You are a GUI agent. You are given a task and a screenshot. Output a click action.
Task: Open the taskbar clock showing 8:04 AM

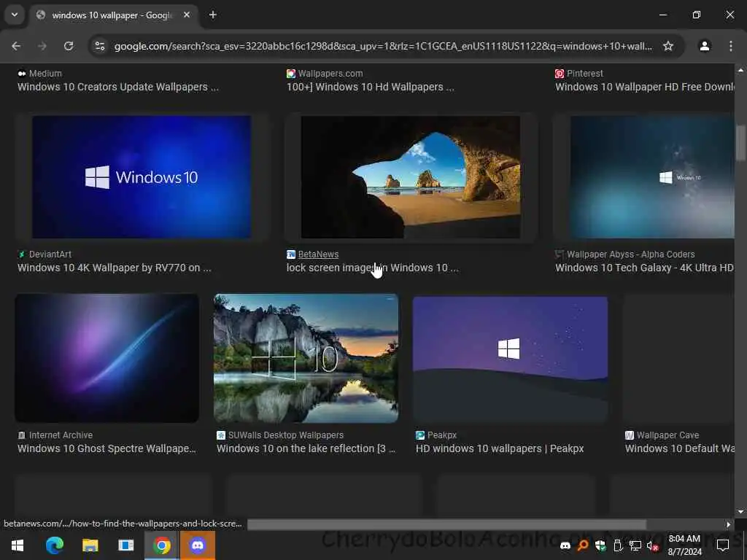[684, 545]
